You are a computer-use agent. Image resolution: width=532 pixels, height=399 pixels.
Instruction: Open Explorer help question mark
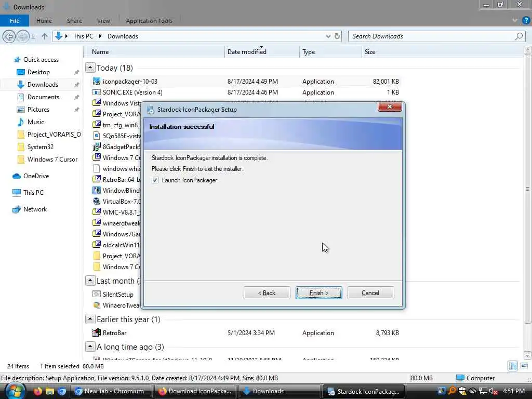point(526,20)
